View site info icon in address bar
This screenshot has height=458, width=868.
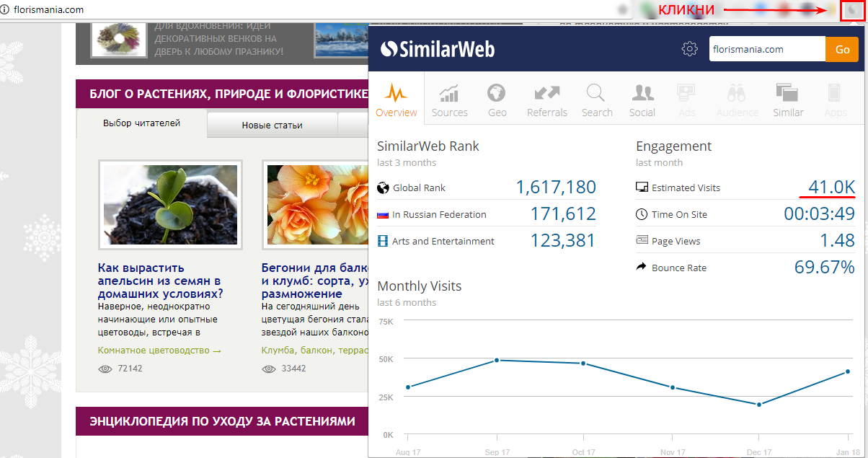tap(6, 10)
